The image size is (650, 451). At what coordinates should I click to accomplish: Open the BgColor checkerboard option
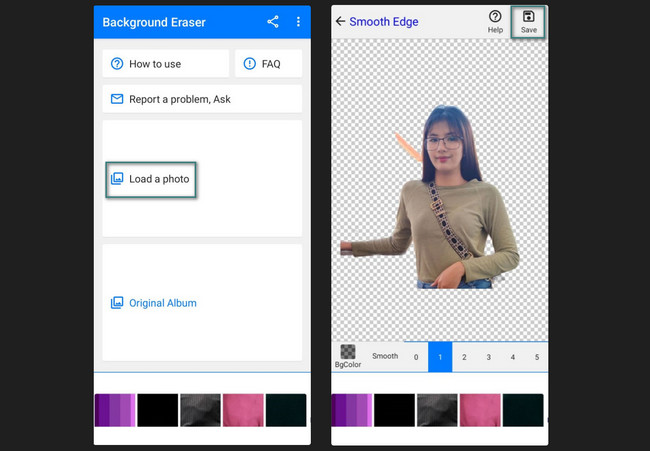pos(348,356)
